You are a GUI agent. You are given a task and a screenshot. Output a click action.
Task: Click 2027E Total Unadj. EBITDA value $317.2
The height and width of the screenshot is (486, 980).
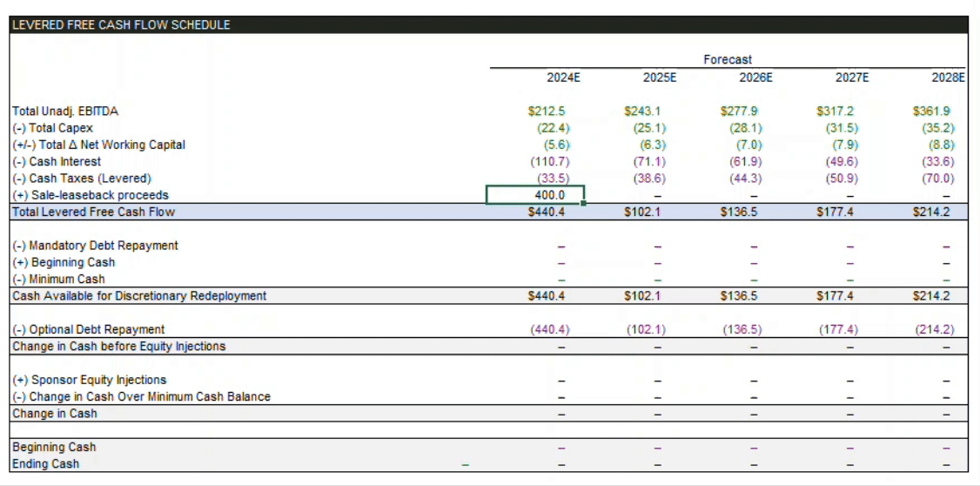pos(835,111)
